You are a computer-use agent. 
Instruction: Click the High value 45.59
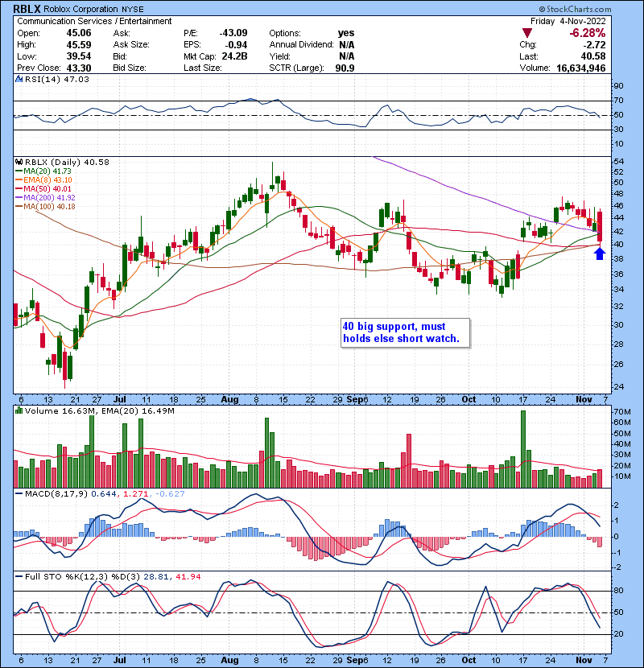click(78, 45)
